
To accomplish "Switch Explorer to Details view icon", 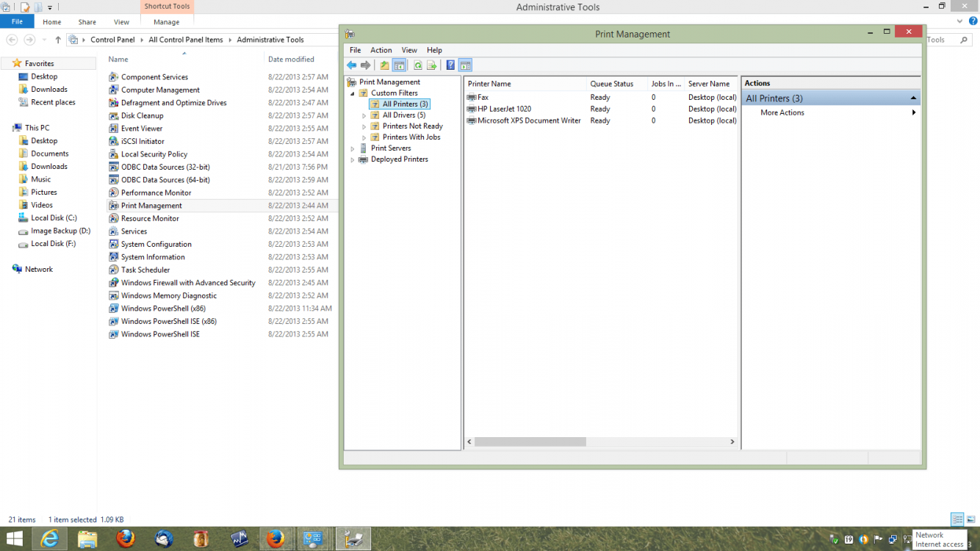I will pos(957,519).
